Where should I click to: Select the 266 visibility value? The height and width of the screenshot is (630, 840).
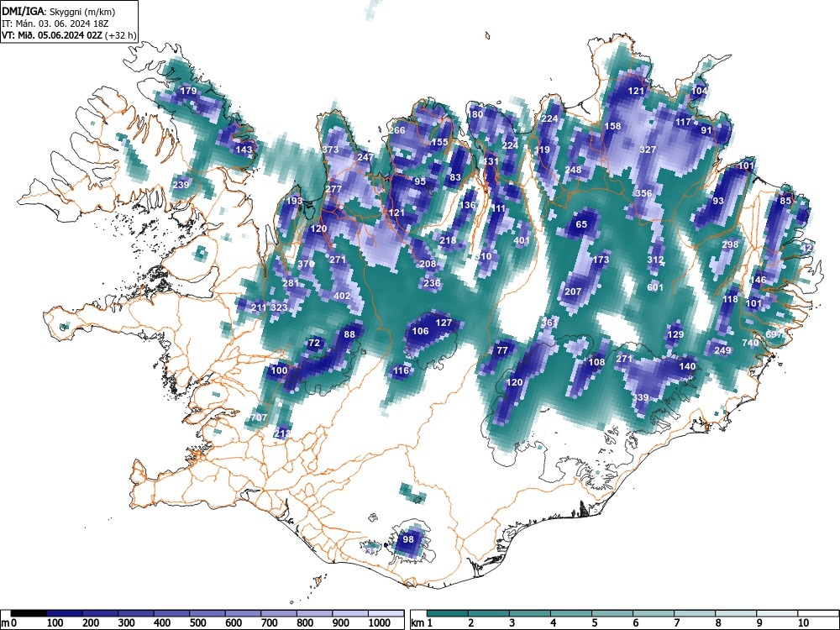[397, 130]
